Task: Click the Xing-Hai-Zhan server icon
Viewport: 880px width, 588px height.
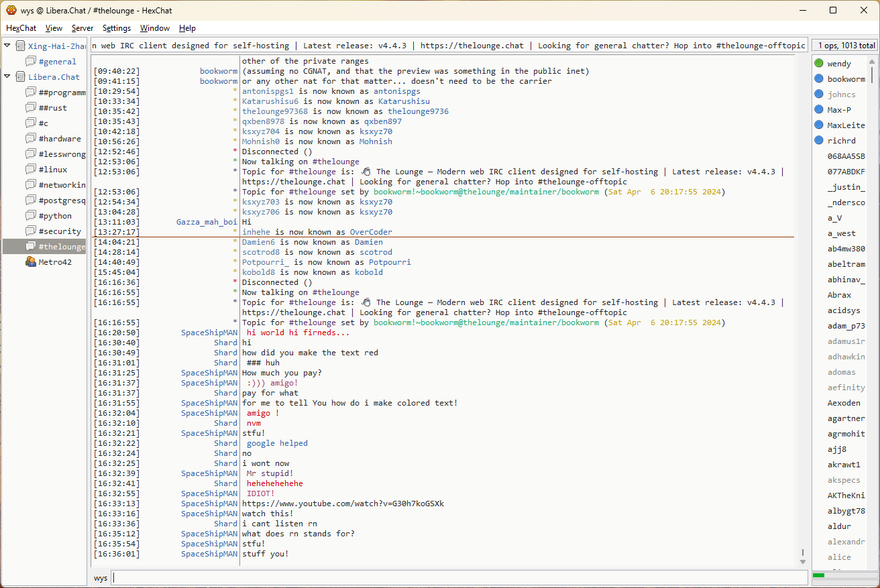Action: tap(20, 46)
